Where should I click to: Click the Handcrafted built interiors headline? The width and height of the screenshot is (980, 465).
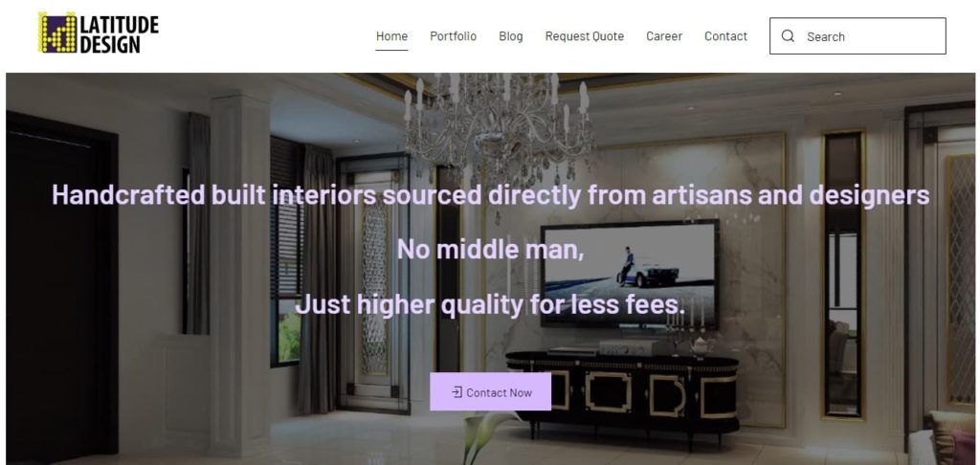[x=491, y=194]
